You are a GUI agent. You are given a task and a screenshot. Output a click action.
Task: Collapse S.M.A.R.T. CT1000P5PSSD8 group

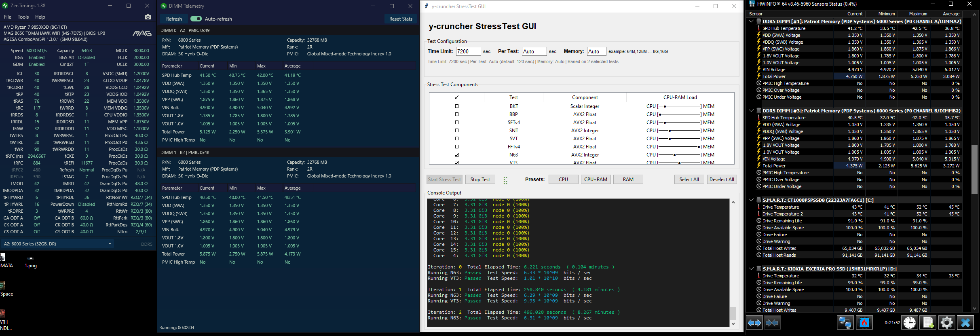[x=752, y=200]
